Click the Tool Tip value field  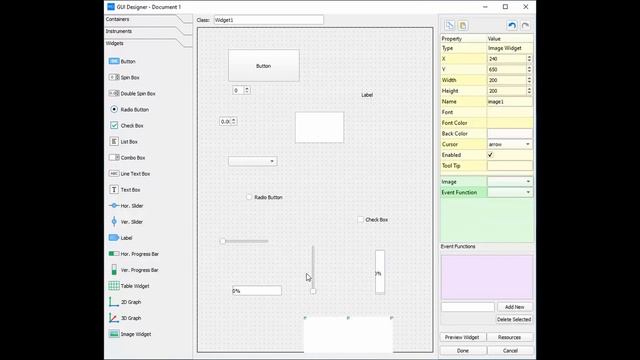tap(510, 166)
